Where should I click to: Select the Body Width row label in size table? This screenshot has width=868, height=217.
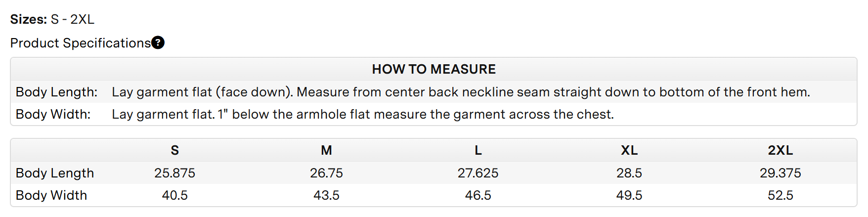[51, 195]
